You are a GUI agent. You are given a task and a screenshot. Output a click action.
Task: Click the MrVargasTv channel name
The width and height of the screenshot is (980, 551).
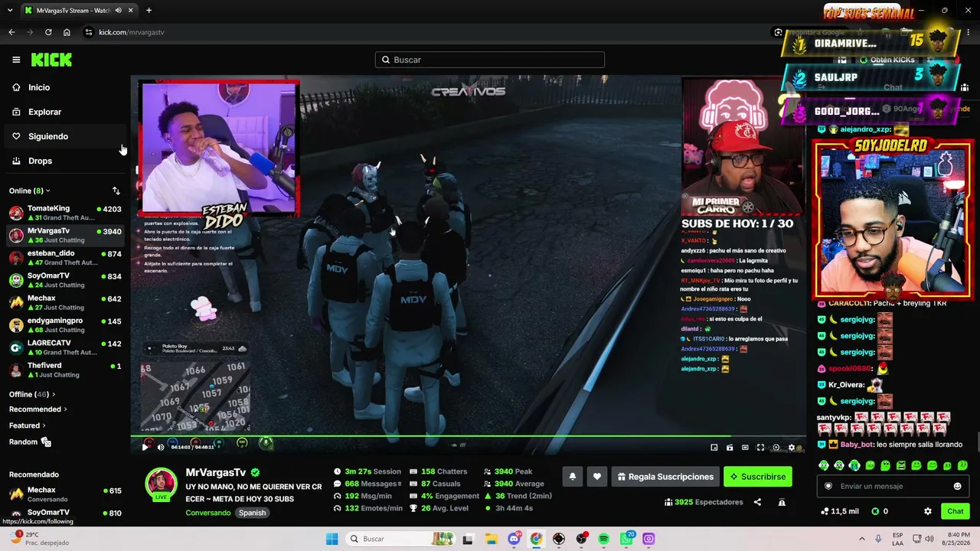[x=216, y=472]
